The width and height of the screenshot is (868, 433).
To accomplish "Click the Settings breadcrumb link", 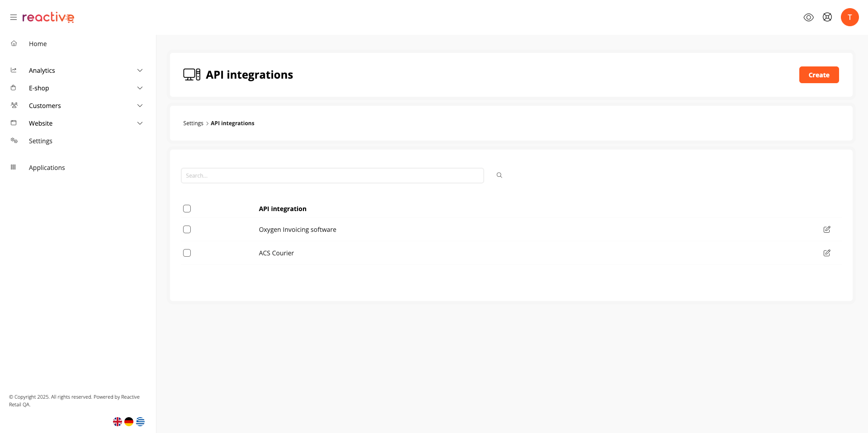I will coord(193,123).
